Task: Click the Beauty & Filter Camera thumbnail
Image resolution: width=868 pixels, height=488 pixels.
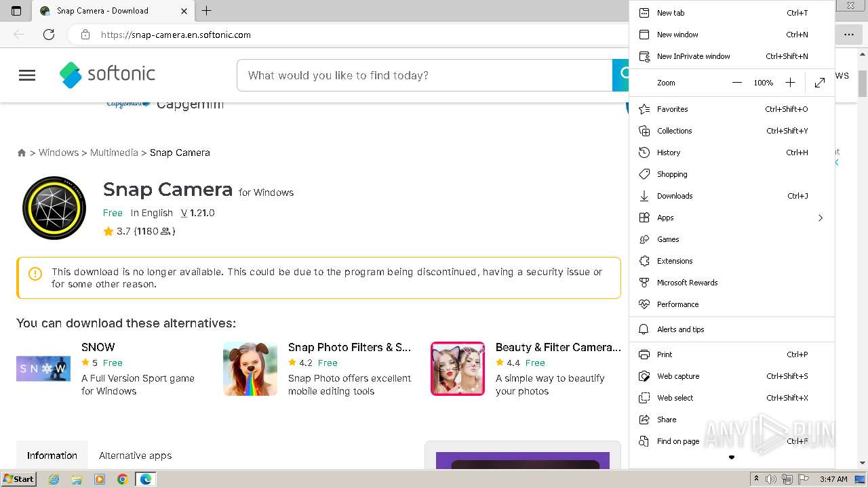Action: tap(458, 369)
